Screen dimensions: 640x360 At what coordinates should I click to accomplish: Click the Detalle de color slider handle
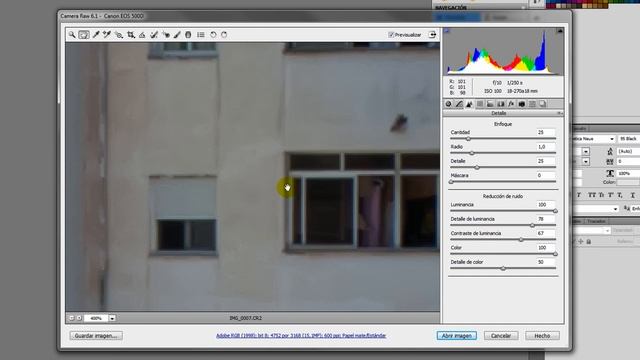click(503, 269)
